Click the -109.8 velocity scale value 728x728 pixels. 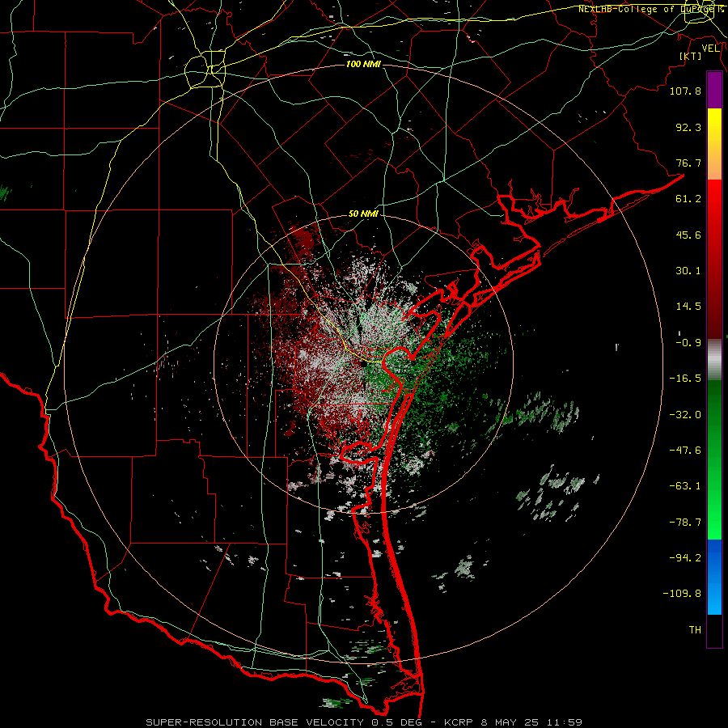click(x=682, y=594)
